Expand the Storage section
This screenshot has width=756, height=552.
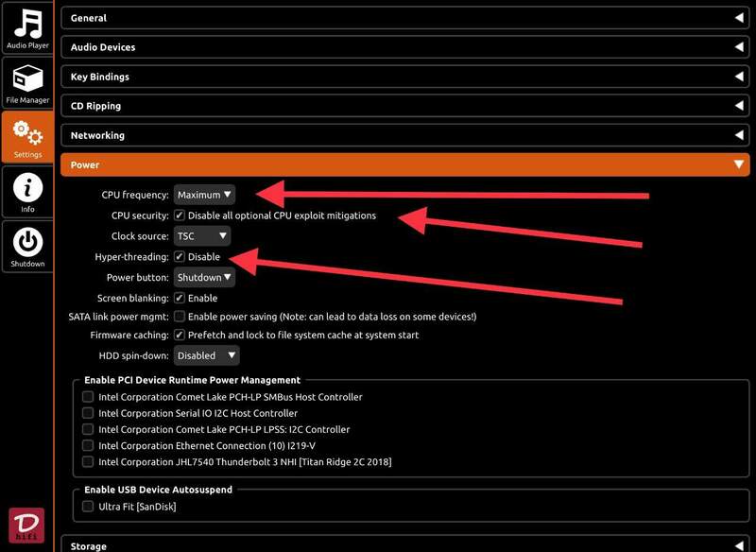[405, 544]
